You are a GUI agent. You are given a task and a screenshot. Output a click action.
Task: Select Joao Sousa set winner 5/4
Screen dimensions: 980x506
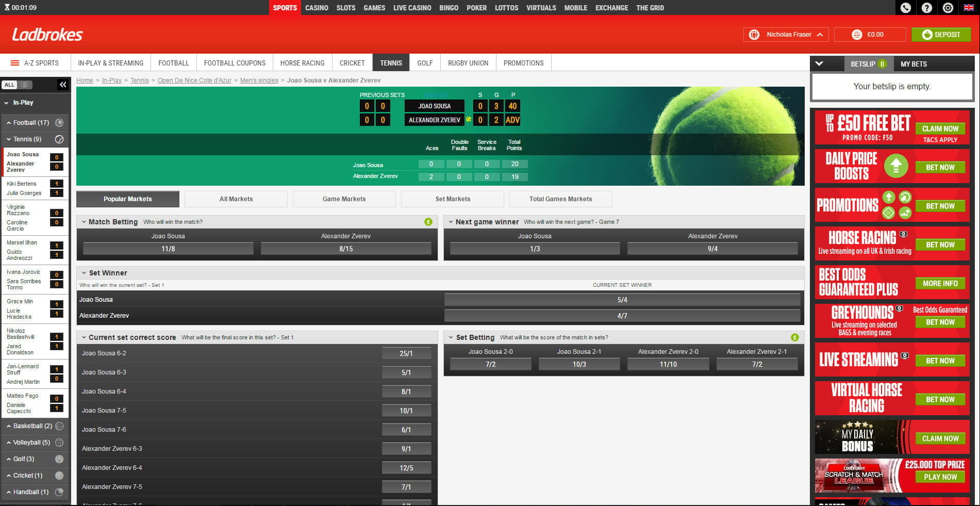622,300
